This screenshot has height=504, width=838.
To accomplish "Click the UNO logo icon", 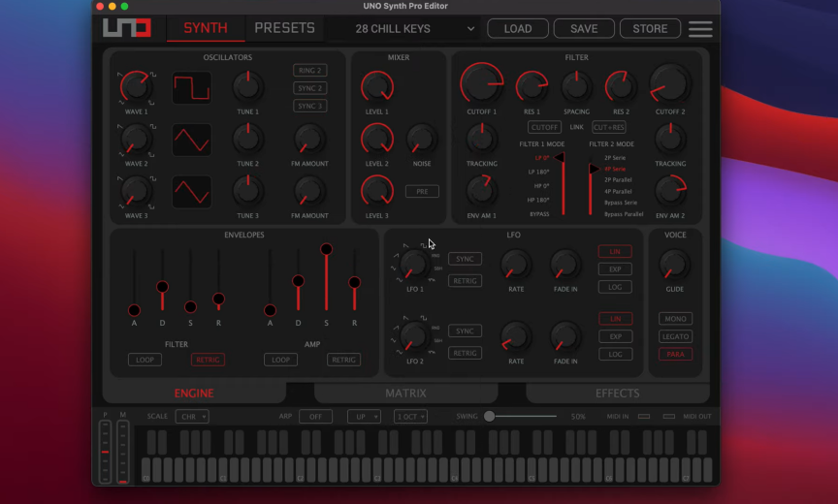I will click(127, 28).
